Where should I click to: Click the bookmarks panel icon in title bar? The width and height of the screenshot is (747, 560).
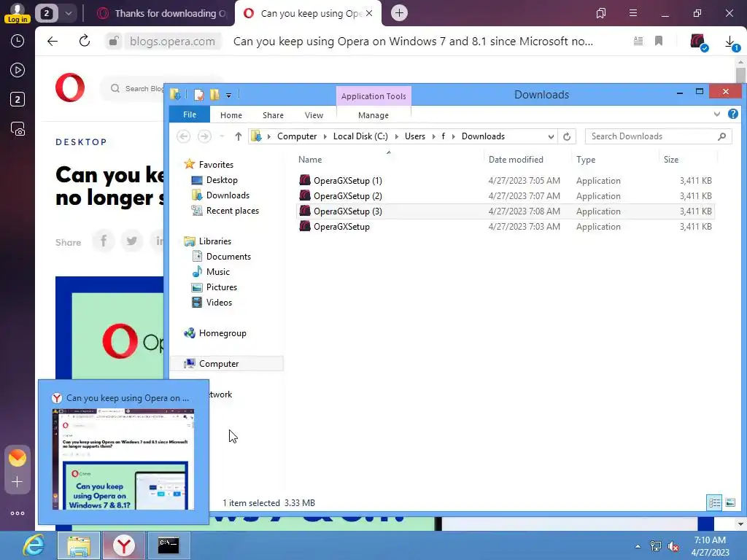point(601,13)
